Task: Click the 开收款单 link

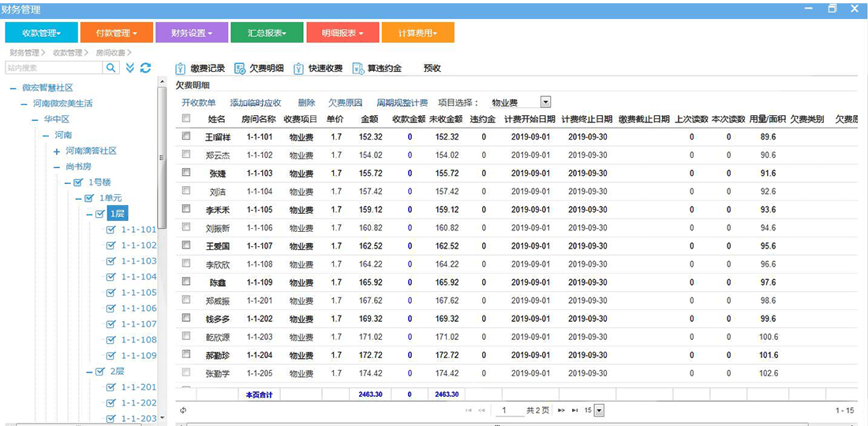Action: 198,103
